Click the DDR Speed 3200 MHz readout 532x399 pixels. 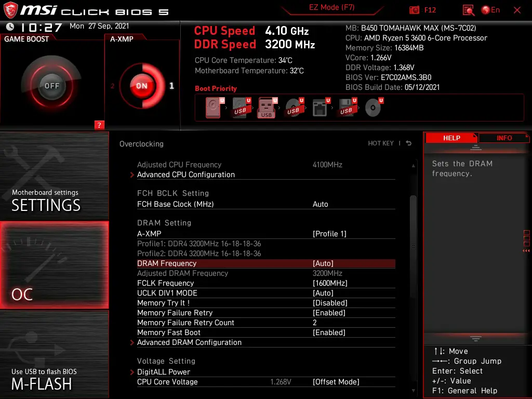click(255, 45)
